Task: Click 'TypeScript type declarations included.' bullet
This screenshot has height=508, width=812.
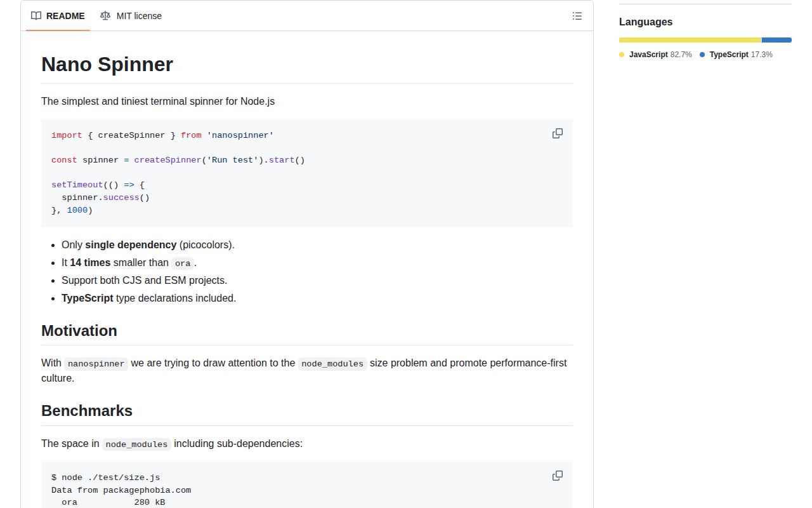Action: point(148,298)
